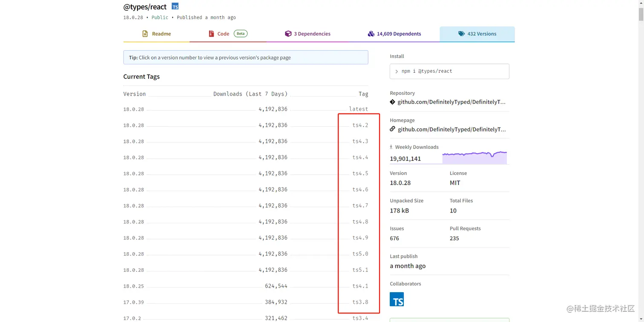The height and width of the screenshot is (322, 644).
Task: Click the TypeScript badge next to @types/react
Action: point(175,6)
